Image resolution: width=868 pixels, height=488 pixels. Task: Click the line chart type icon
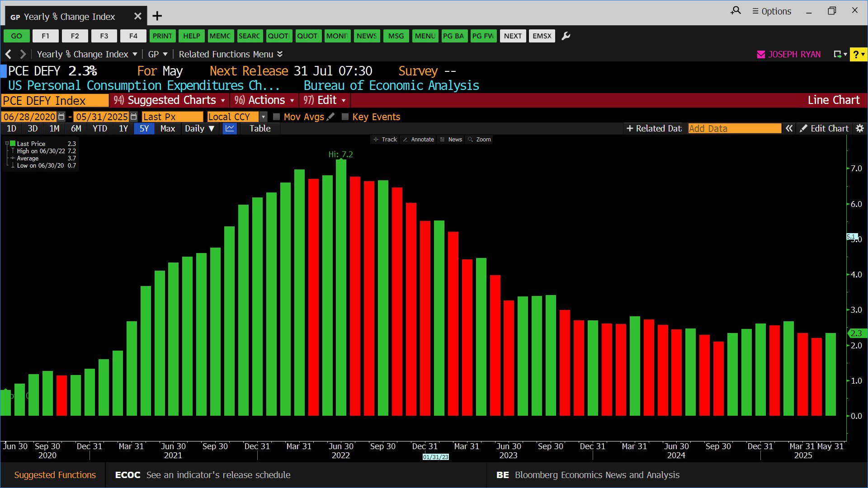(230, 129)
